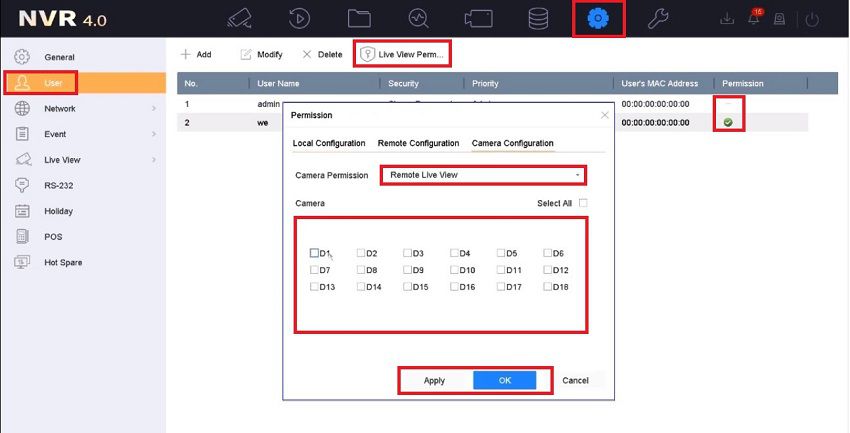Select the user row named we

[x=492, y=122]
